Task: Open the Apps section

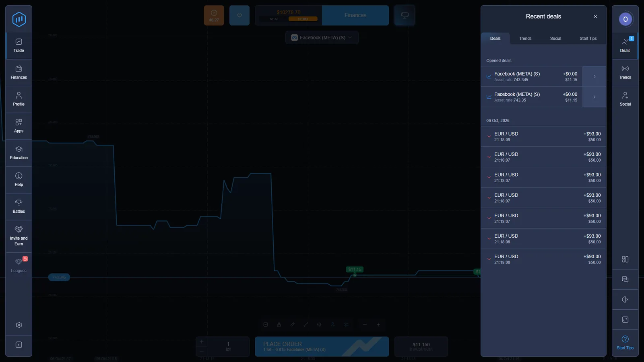Action: (19, 126)
